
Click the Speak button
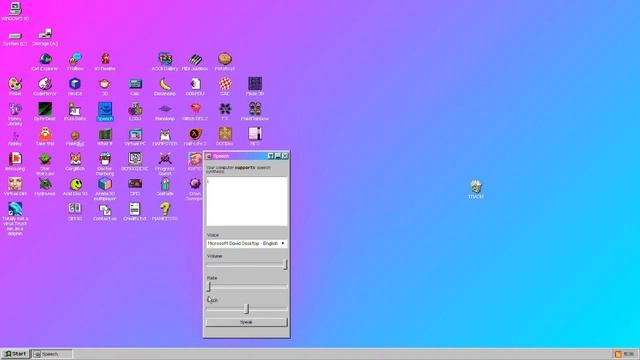click(247, 322)
